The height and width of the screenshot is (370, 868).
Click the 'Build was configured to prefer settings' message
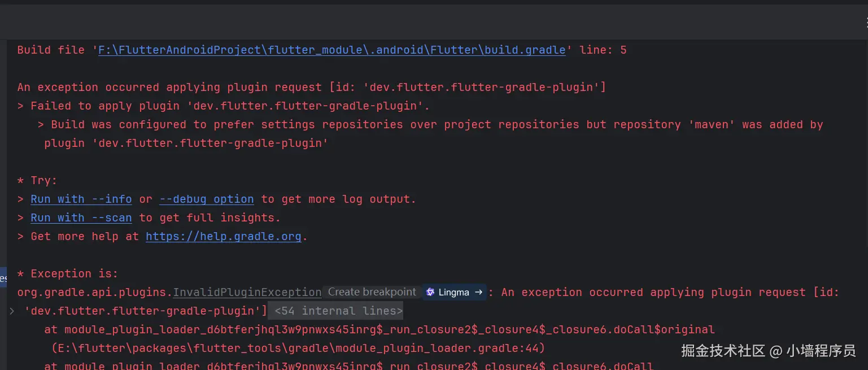pos(429,124)
